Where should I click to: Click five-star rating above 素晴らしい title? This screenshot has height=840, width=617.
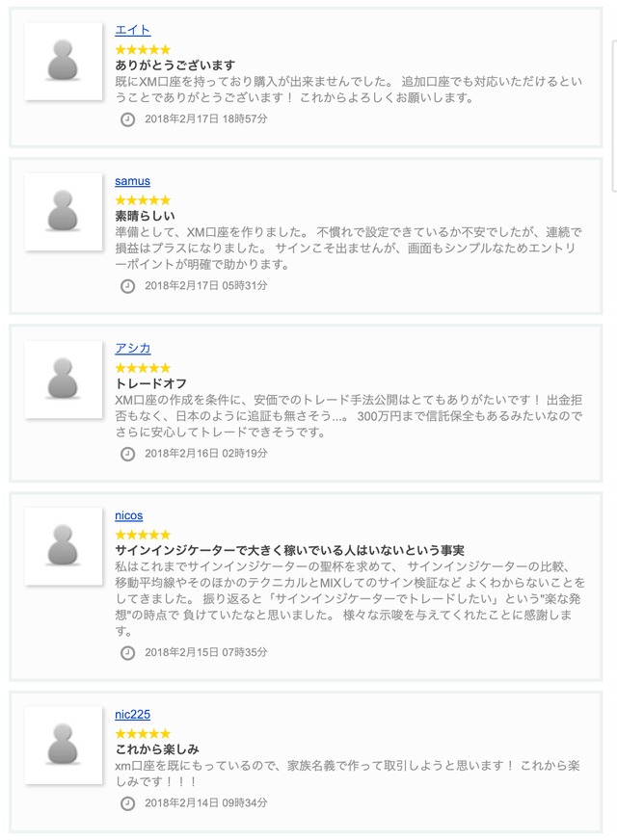click(x=143, y=200)
